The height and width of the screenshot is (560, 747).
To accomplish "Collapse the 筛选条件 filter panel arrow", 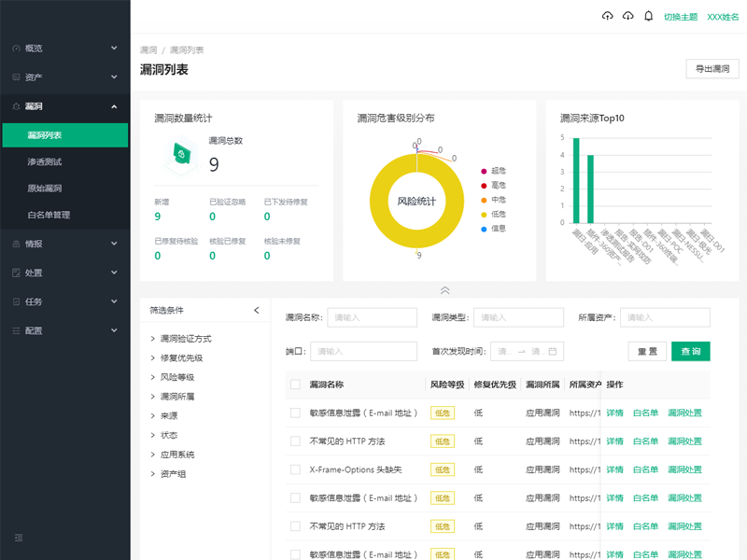I will coord(257,310).
